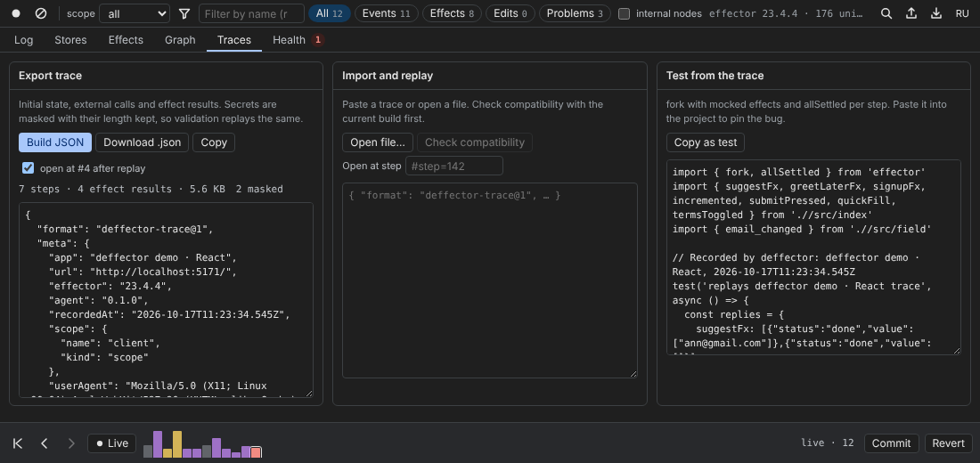Jump to first step icon
The height and width of the screenshot is (463, 980).
pos(18,443)
